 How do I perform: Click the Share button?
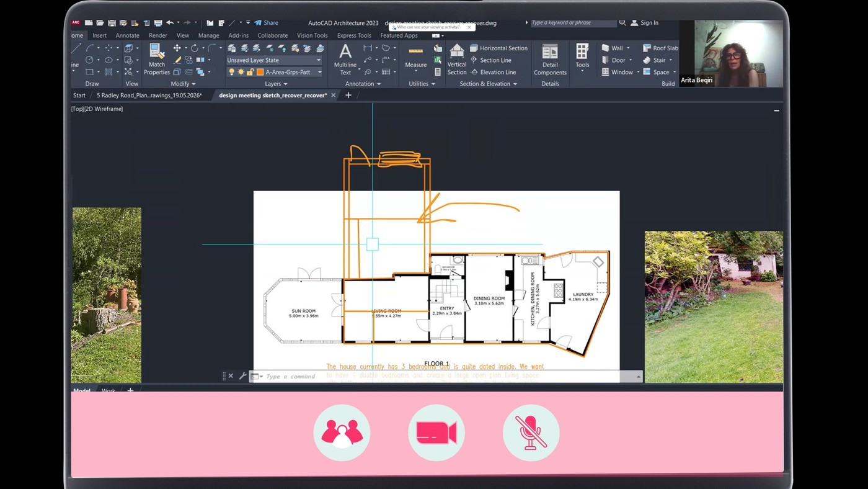point(267,23)
